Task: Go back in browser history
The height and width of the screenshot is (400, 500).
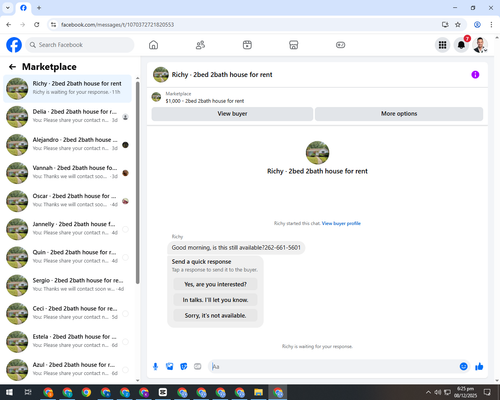Action: (9, 25)
